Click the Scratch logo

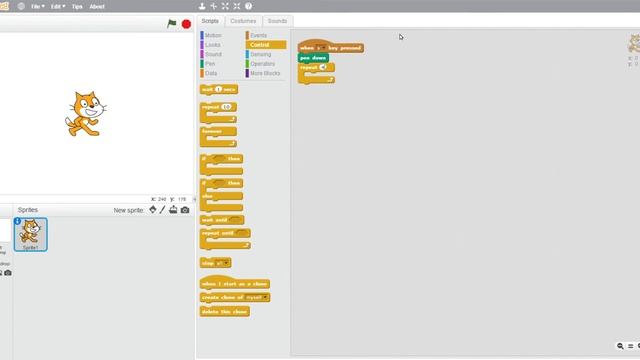click(4, 6)
